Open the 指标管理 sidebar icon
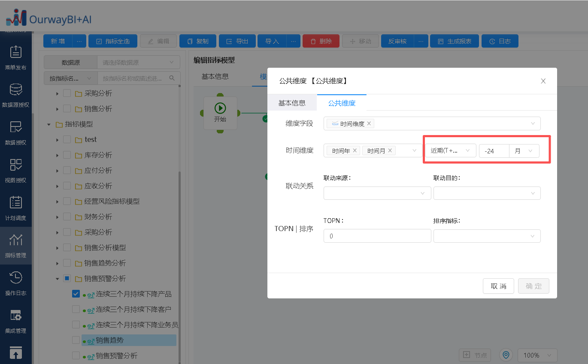This screenshot has height=364, width=588. [x=16, y=245]
